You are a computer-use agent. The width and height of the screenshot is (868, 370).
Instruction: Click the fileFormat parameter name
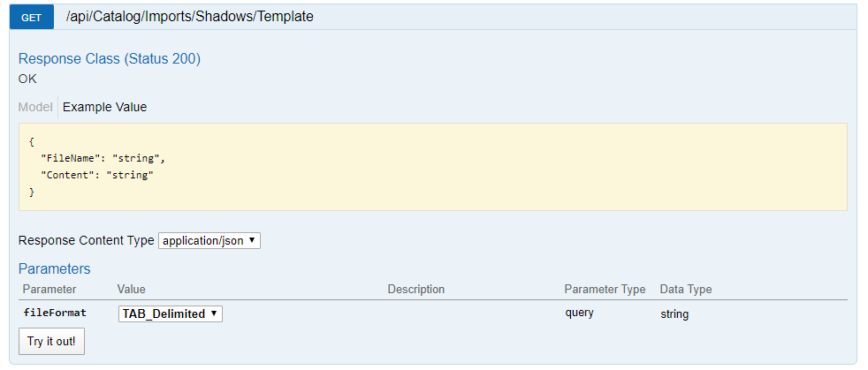point(55,313)
